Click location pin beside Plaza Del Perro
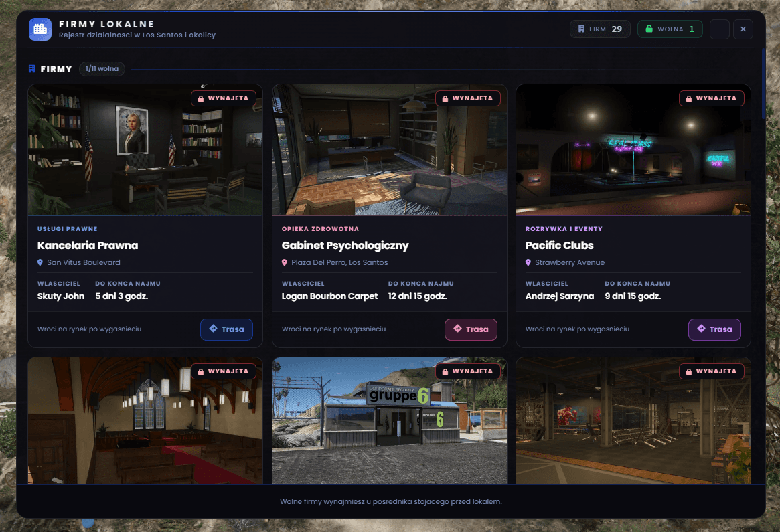Viewport: 780px width, 532px height. [285, 262]
